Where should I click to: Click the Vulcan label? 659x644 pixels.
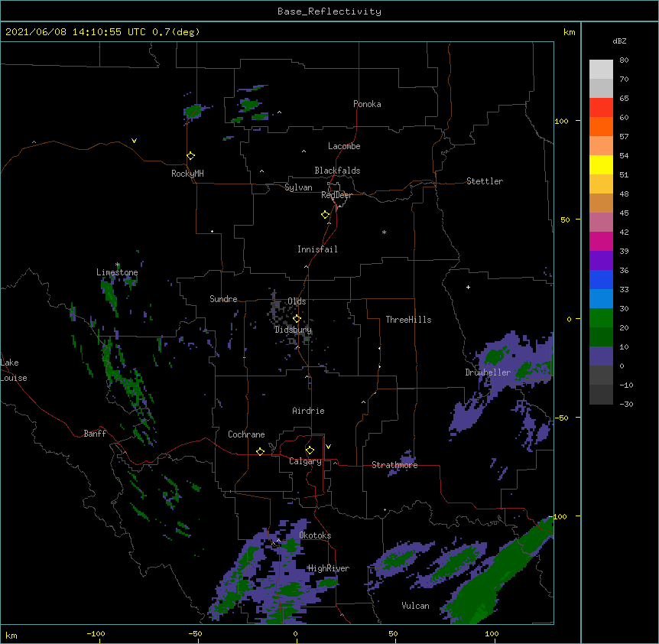[415, 606]
